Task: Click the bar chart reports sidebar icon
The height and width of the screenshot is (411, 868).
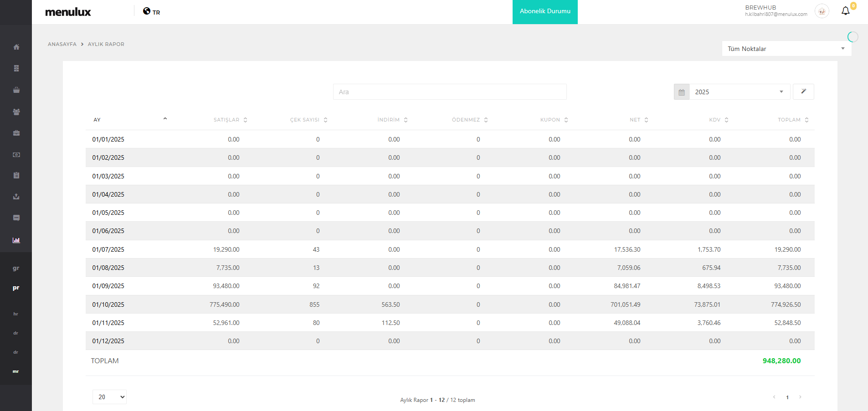Action: 16,240
